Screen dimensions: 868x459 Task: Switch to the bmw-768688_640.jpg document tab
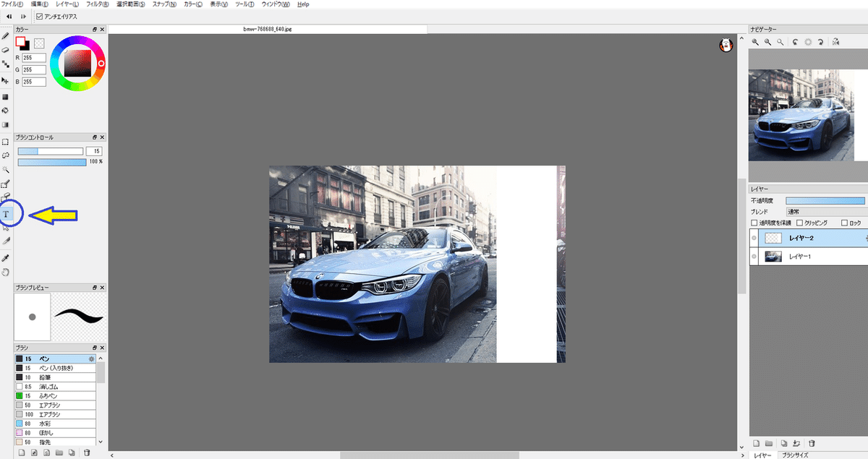click(268, 29)
